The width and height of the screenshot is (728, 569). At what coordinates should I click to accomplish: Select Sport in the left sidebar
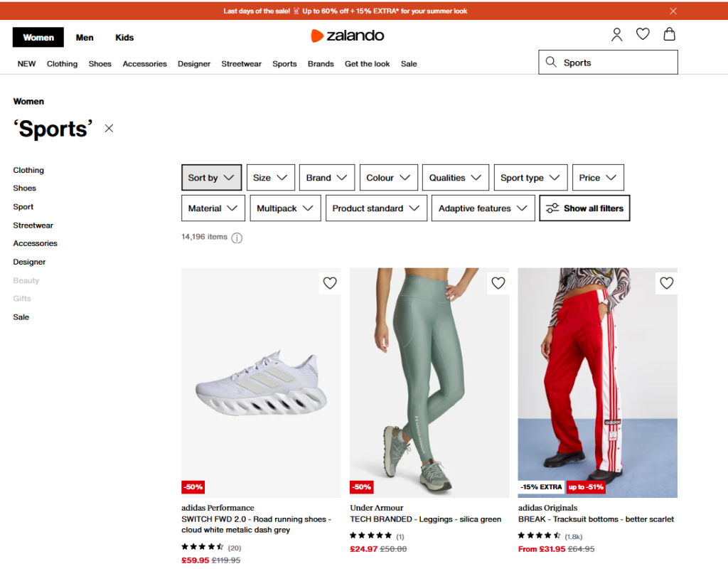pyautogui.click(x=23, y=207)
